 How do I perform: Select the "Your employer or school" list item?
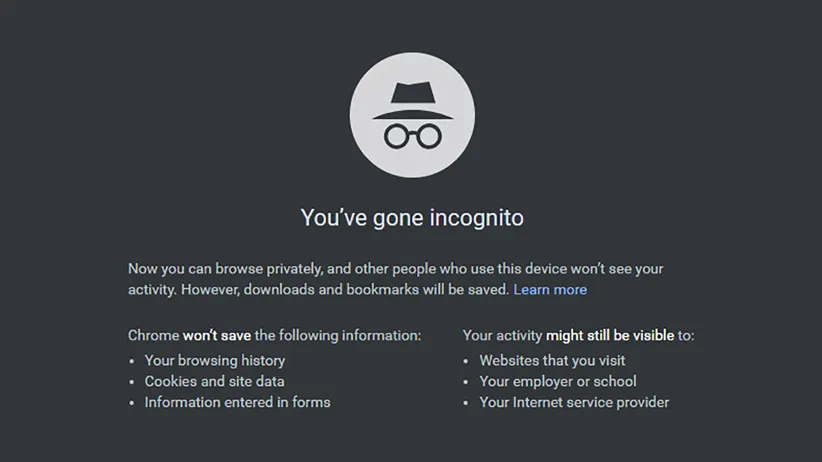[x=557, y=381]
